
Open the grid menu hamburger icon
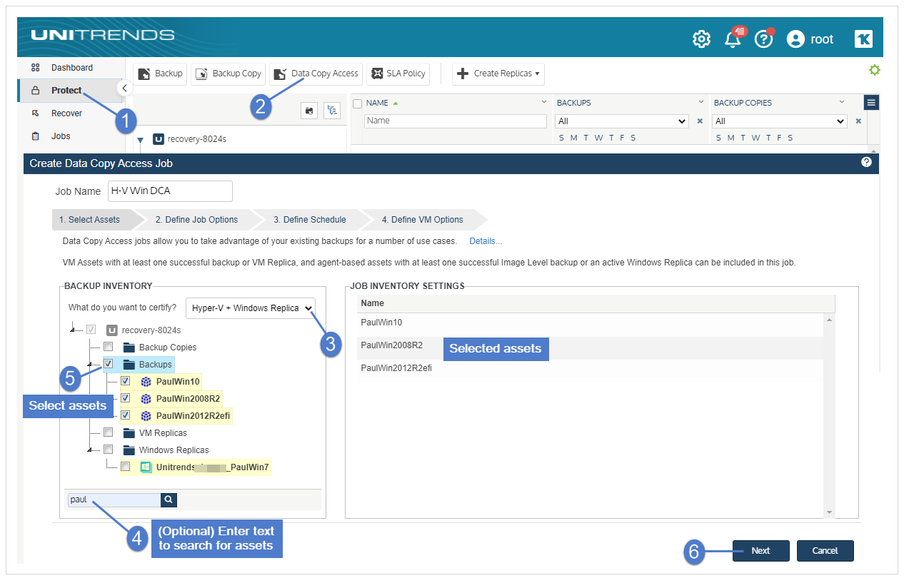tap(871, 103)
